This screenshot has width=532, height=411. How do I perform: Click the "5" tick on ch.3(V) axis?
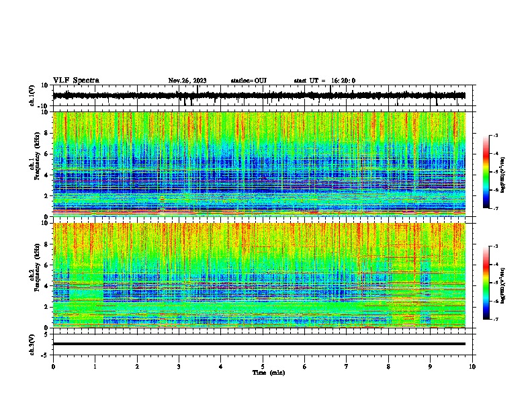(47, 334)
